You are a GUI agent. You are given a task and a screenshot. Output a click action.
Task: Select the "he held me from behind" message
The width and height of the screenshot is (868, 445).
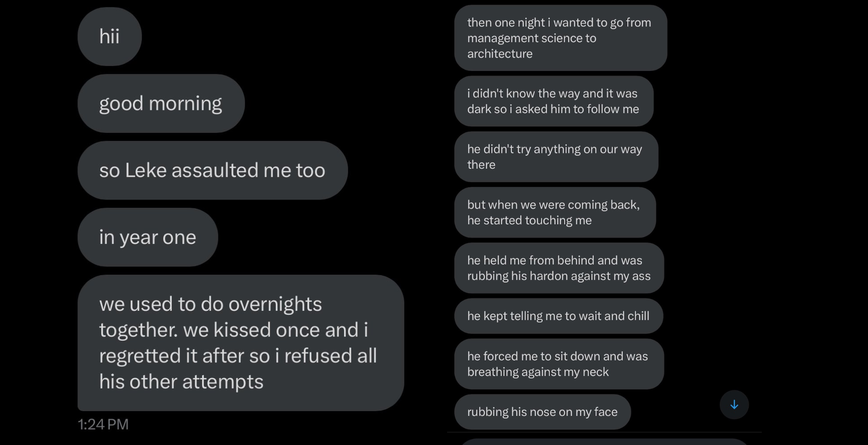click(558, 268)
